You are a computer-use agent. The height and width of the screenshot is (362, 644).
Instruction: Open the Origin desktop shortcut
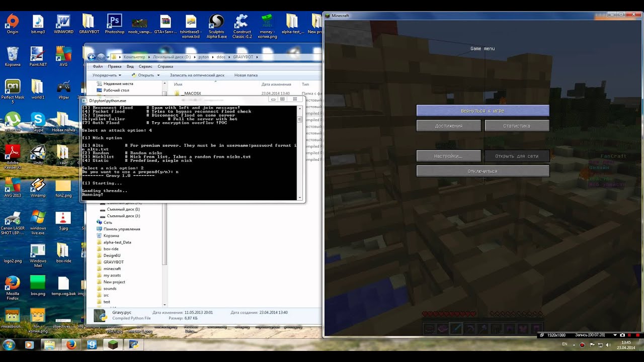pyautogui.click(x=13, y=24)
